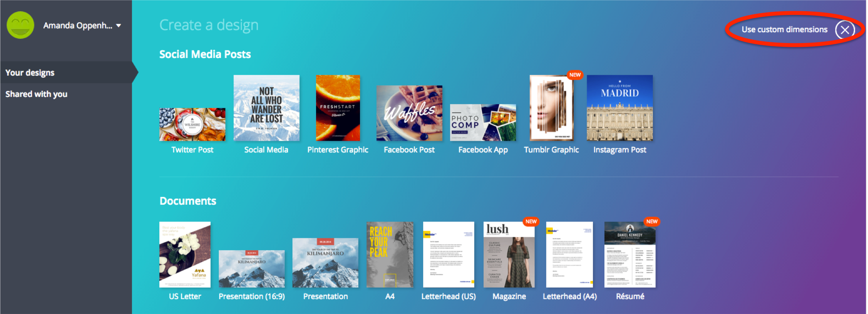Click Use custom dimensions link
Viewport: 868px width, 314px height.
(x=784, y=29)
